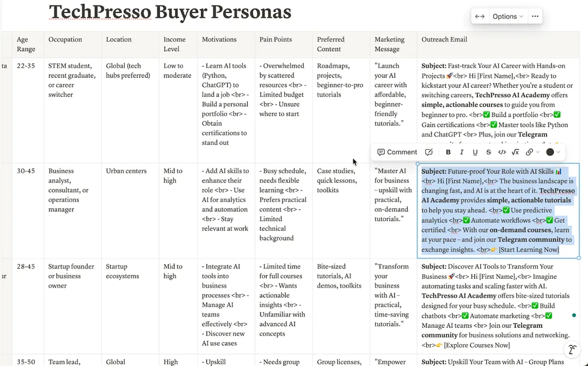Click "Master AI for business" message cell
The width and height of the screenshot is (588, 366).
394,211
